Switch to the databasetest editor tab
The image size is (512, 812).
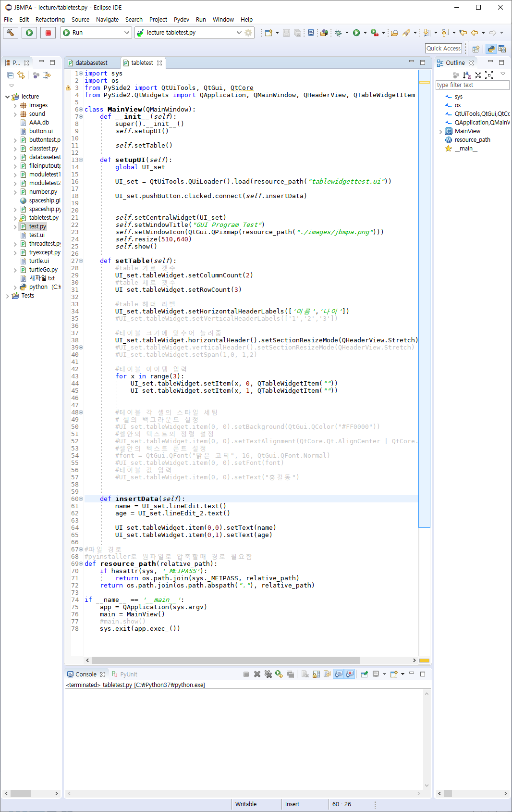coord(91,63)
